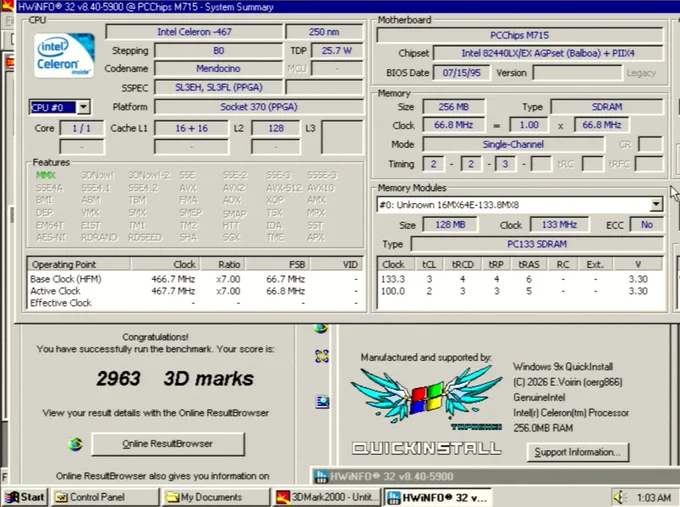680x507 pixels.
Task: Click the Base Clock (HFM) row
Action: (195, 279)
